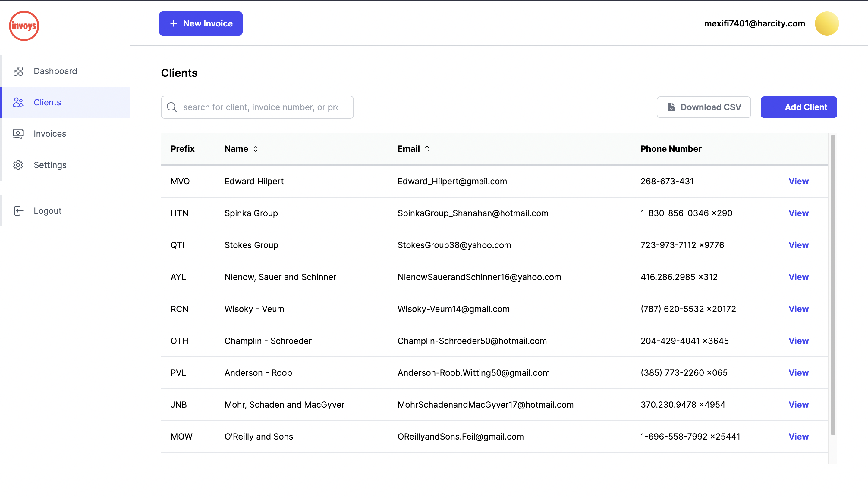The height and width of the screenshot is (498, 868).
Task: View the O'Reilly and Sons client
Action: coord(798,437)
